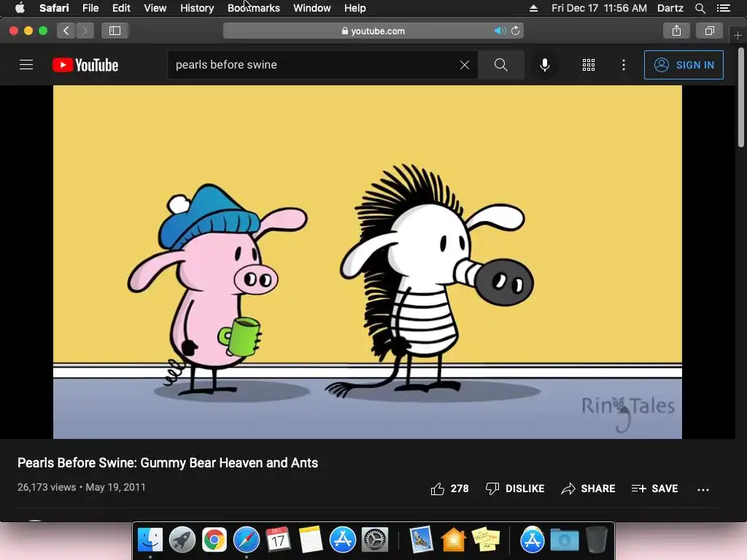The height and width of the screenshot is (560, 747).
Task: Click the Safari page vertical scrollbar
Action: pos(741,98)
